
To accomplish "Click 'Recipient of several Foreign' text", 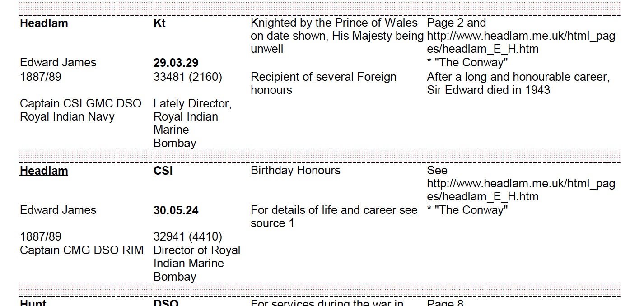I will (x=323, y=77).
